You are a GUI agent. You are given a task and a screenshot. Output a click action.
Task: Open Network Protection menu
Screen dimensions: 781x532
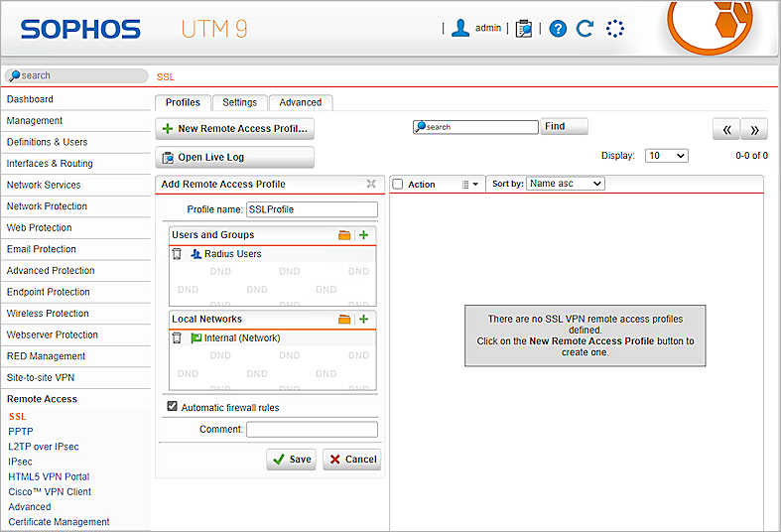pos(75,206)
